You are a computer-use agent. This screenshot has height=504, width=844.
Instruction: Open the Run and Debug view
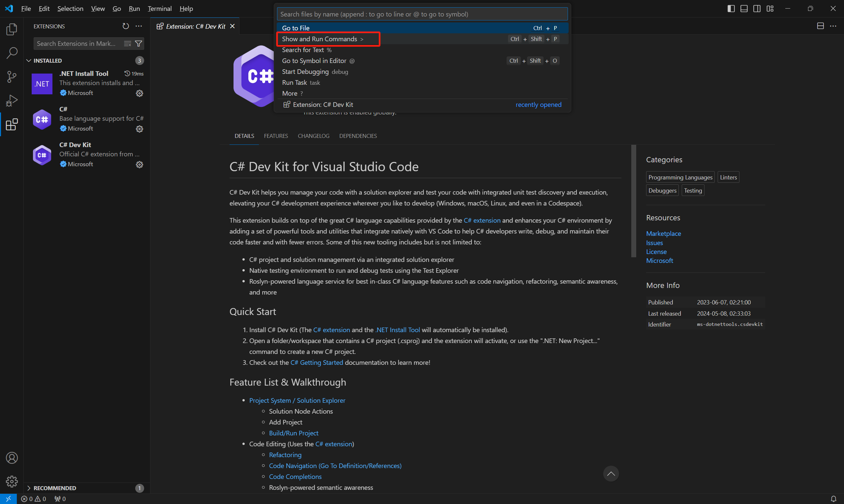[x=12, y=101]
